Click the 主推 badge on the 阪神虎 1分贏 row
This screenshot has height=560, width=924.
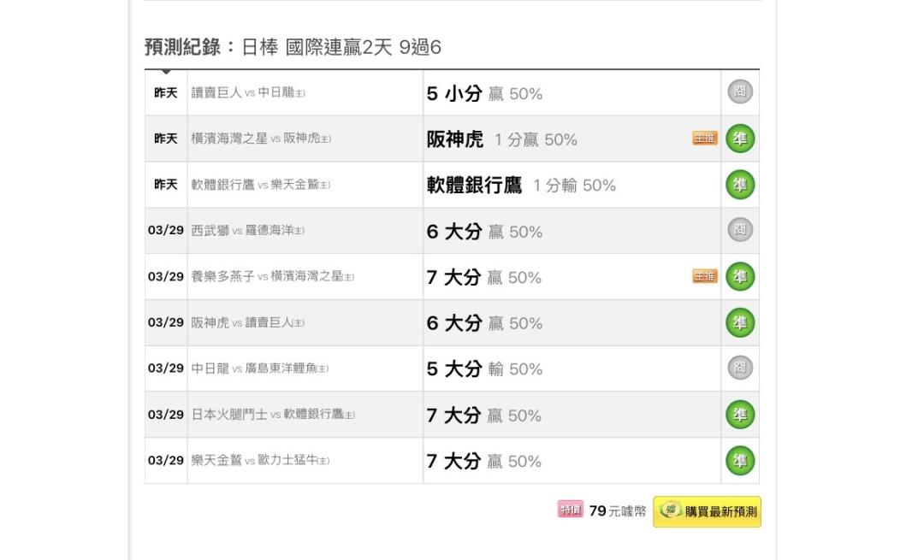coord(705,139)
